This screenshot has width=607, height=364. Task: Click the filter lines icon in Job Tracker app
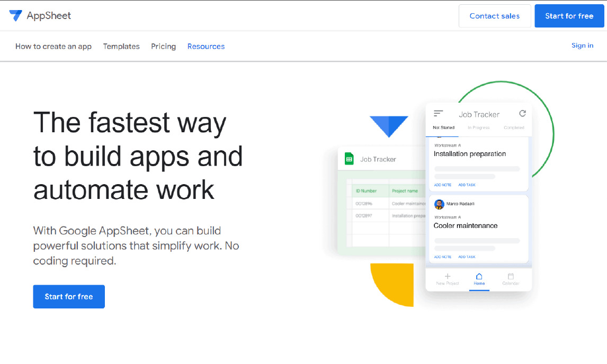click(438, 113)
